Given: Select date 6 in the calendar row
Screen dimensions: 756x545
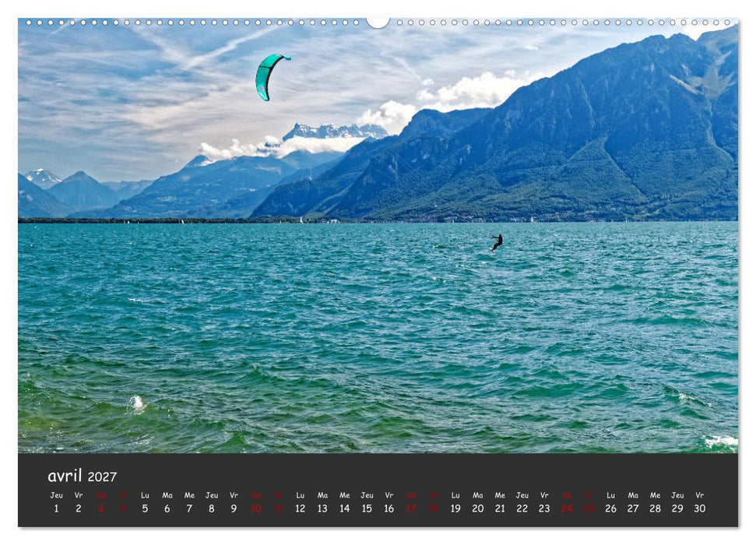Looking at the screenshot, I should 167,508.
